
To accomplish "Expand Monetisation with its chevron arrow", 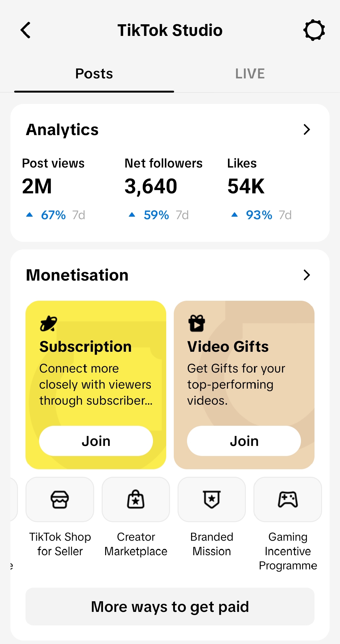I will pos(307,275).
